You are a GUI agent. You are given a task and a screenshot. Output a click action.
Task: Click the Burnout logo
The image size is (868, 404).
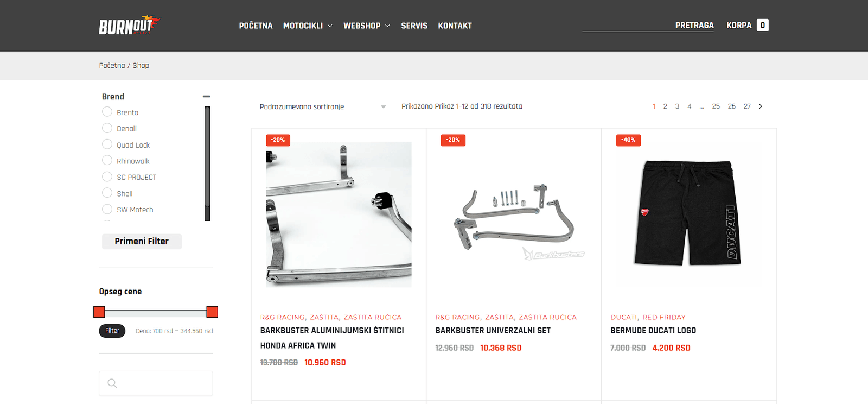coord(129,25)
